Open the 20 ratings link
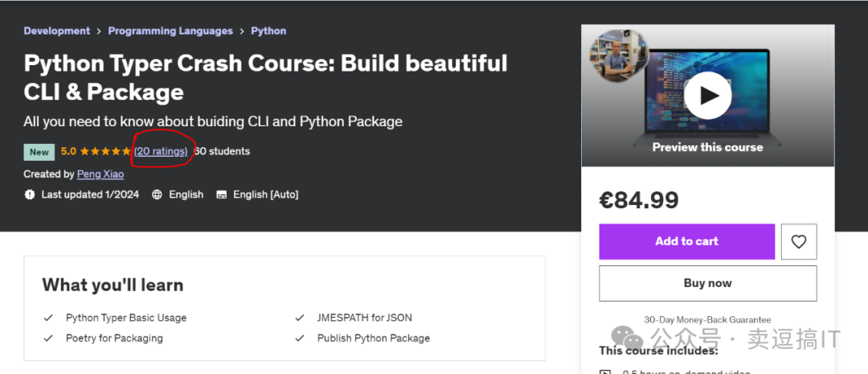868x374 pixels. [161, 150]
